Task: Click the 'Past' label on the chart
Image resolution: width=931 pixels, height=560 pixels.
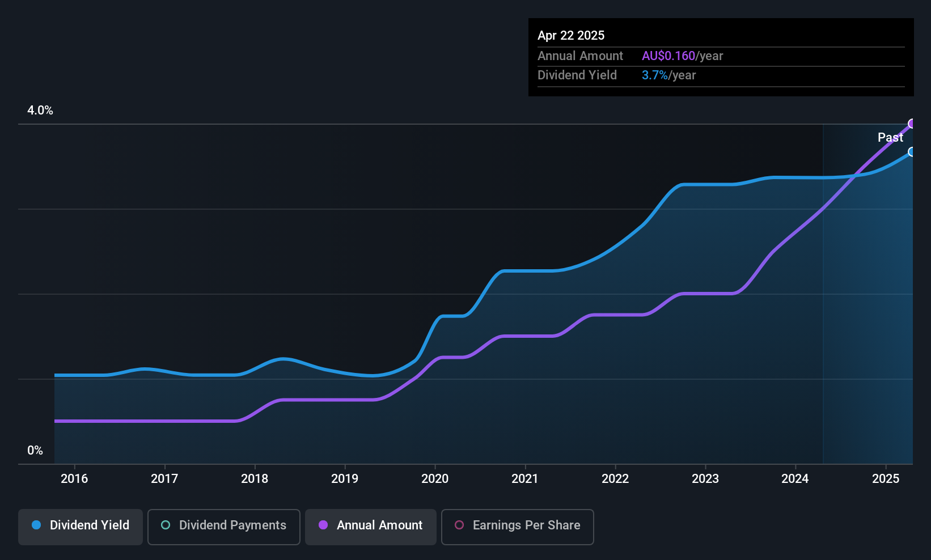Action: 890,138
